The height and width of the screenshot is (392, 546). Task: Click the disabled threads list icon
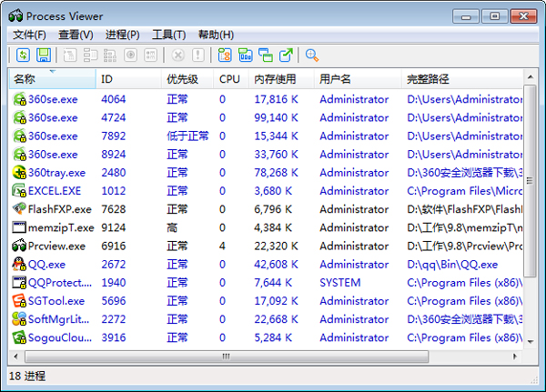(90, 55)
